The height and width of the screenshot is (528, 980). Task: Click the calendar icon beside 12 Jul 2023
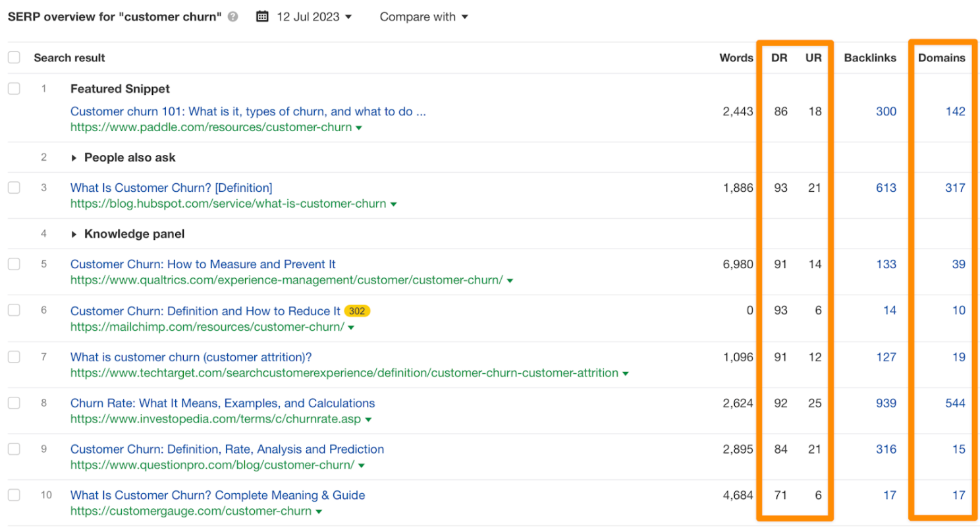click(262, 16)
